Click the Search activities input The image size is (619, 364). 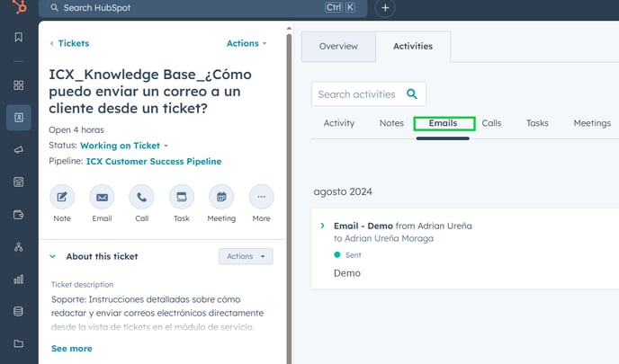pos(368,93)
